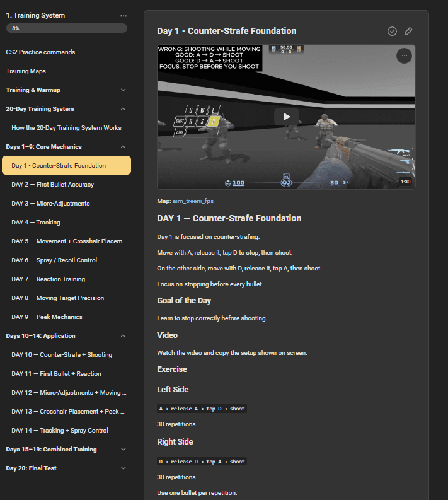Image resolution: width=448 pixels, height=500 pixels.
Task: Open the Training Maps page
Action: (26, 71)
